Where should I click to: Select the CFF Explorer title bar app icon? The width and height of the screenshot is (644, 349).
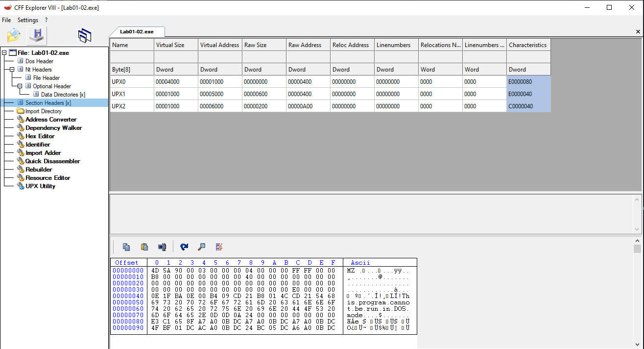coord(7,7)
